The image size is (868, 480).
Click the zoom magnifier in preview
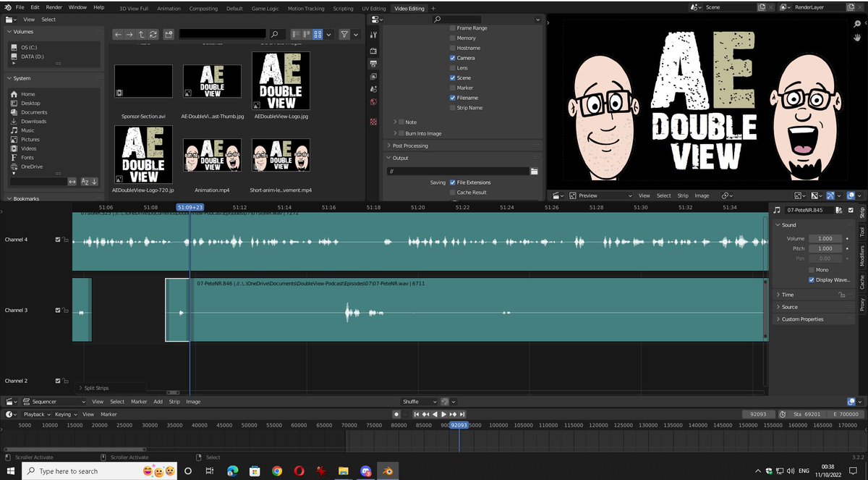[x=856, y=22]
